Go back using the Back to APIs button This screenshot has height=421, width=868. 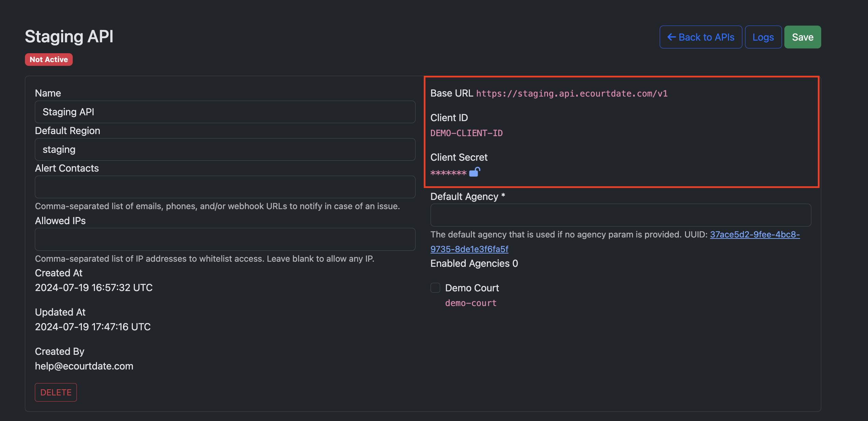[701, 37]
